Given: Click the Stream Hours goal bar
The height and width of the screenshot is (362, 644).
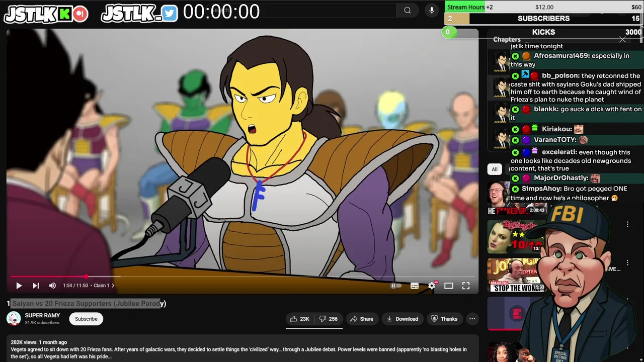Looking at the screenshot, I should pyautogui.click(x=543, y=7).
